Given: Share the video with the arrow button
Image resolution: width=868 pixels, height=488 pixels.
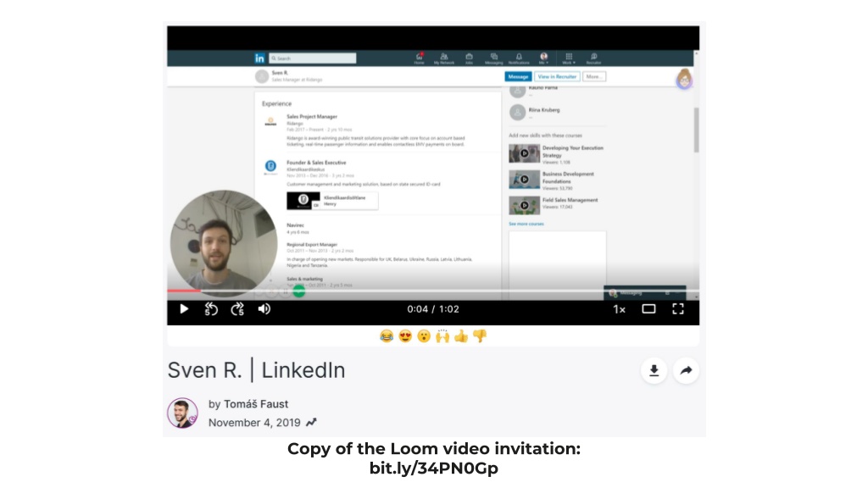Looking at the screenshot, I should click(x=686, y=371).
